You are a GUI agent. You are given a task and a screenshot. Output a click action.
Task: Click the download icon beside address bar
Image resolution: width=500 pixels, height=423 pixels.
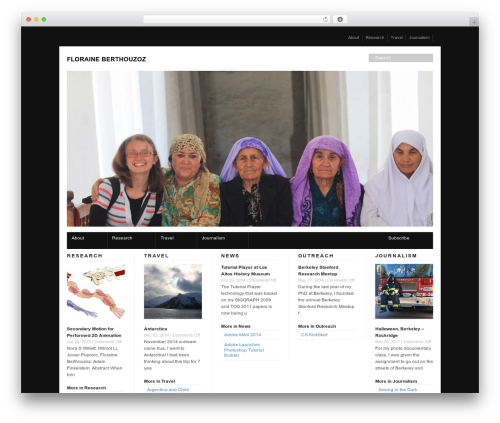(x=340, y=19)
